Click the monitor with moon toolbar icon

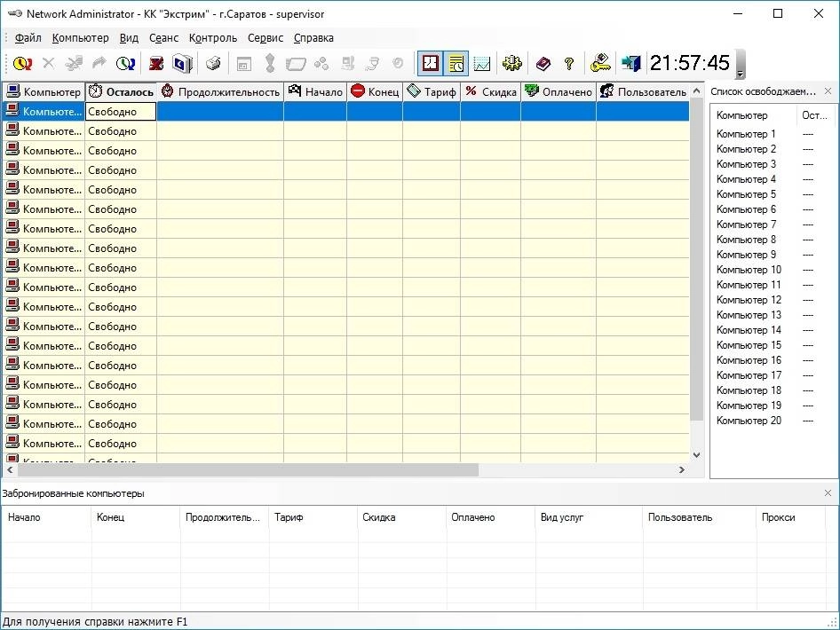click(183, 64)
